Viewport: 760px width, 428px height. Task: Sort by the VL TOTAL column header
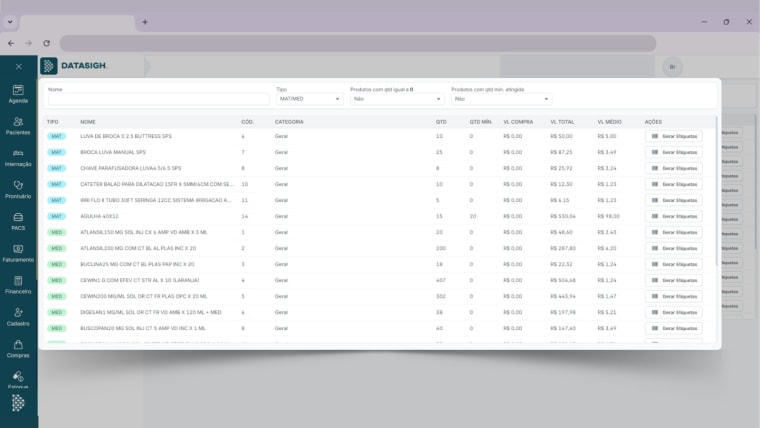(562, 122)
